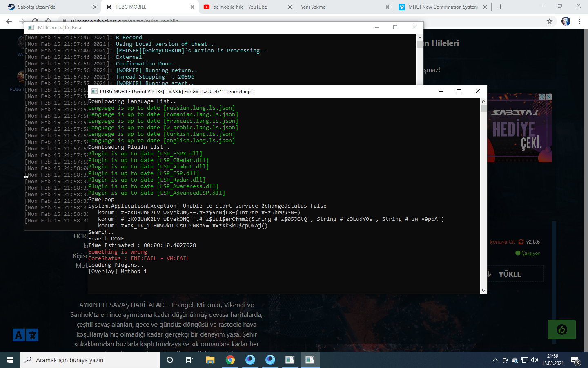Viewport: 588px width, 368px height.
Task: Click the '[Overlay] Method 1' console line
Action: coord(118,272)
